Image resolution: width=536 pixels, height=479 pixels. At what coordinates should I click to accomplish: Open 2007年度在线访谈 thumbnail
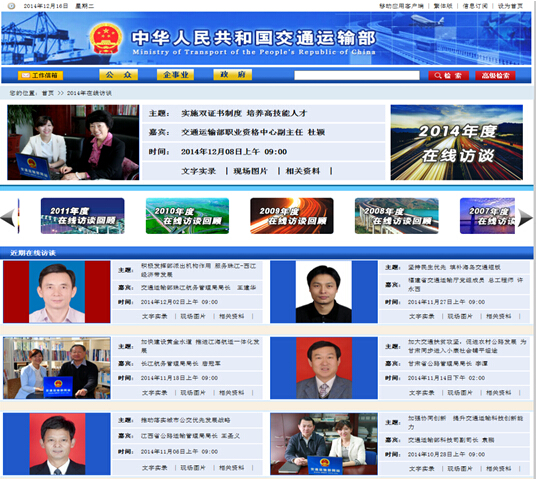[x=487, y=216]
